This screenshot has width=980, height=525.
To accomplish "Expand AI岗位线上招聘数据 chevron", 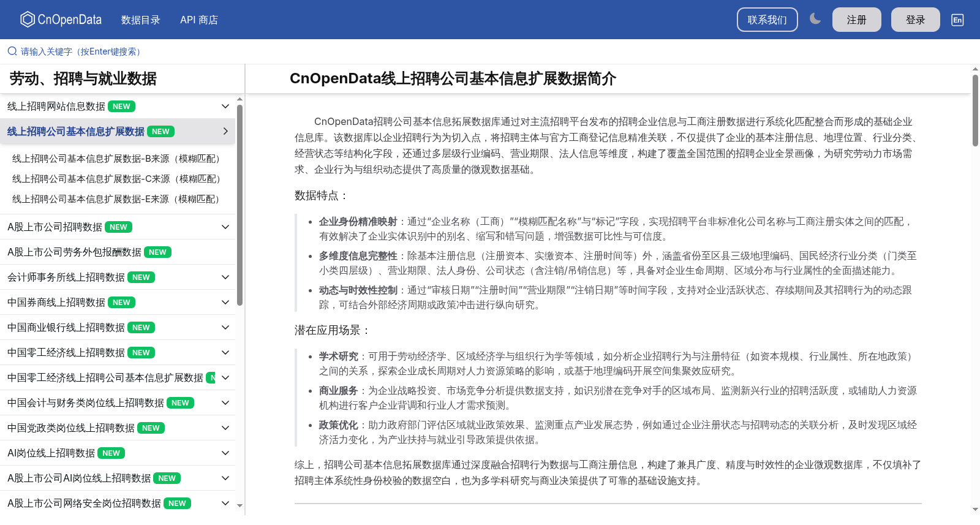I will click(x=225, y=453).
